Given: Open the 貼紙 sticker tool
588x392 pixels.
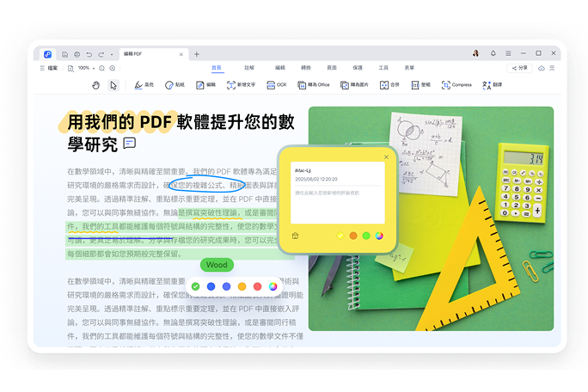Looking at the screenshot, I should 175,85.
